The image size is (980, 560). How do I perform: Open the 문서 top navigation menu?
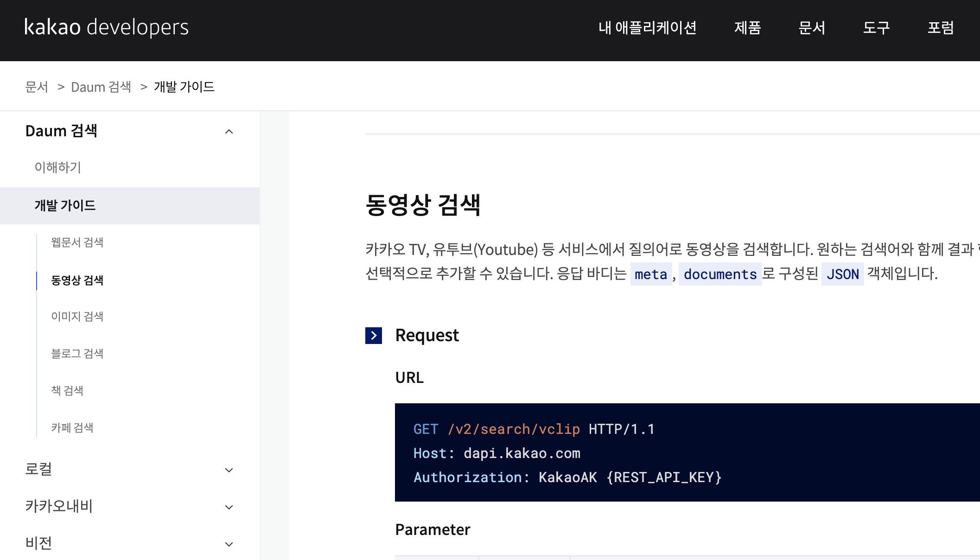pos(812,28)
